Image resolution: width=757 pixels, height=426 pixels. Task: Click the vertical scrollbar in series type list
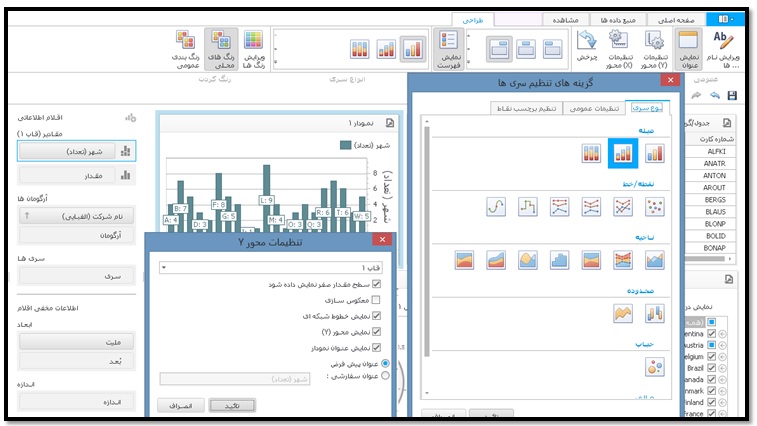click(426, 241)
